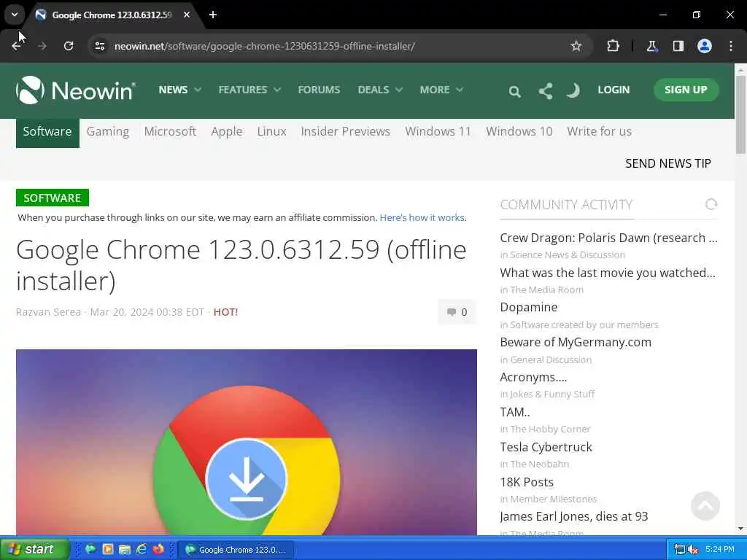The height and width of the screenshot is (560, 747).
Task: Open the FORUMS menu item
Action: 319,90
